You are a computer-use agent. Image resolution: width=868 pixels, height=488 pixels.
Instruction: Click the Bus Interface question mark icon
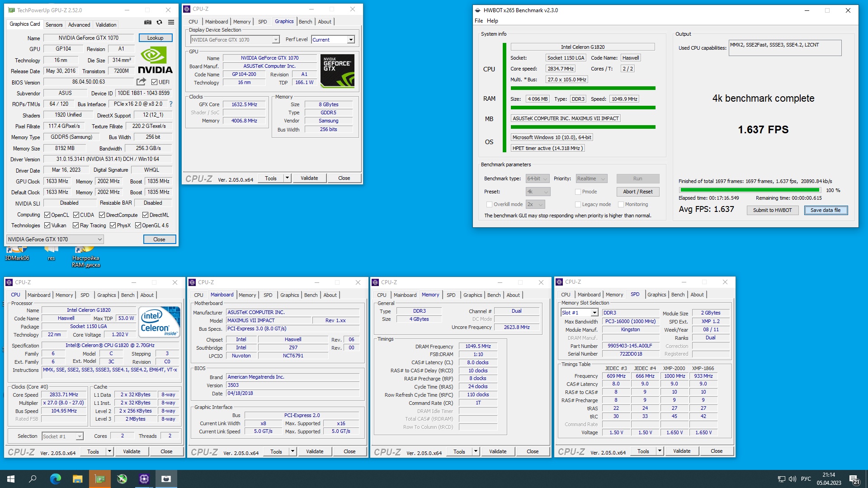click(x=171, y=104)
